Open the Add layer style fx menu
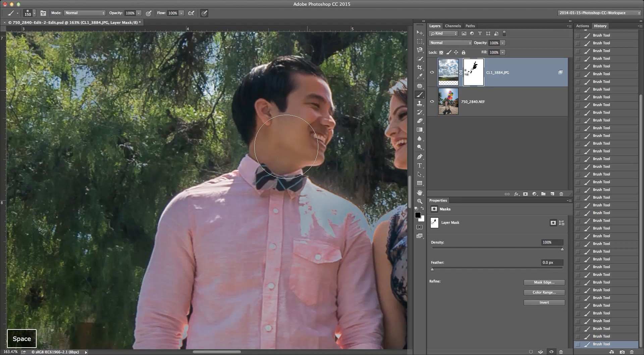 point(517,194)
